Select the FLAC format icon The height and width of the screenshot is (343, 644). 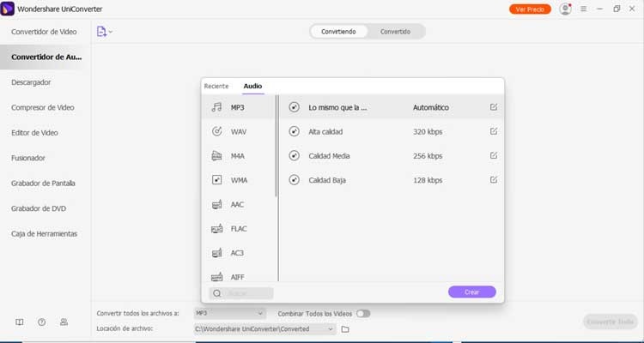216,229
